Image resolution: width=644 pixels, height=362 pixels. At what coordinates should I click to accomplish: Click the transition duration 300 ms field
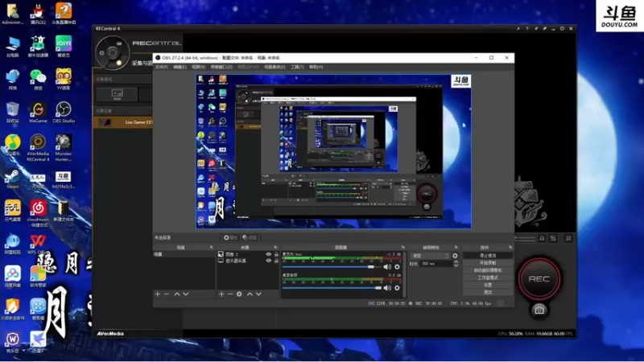436,264
